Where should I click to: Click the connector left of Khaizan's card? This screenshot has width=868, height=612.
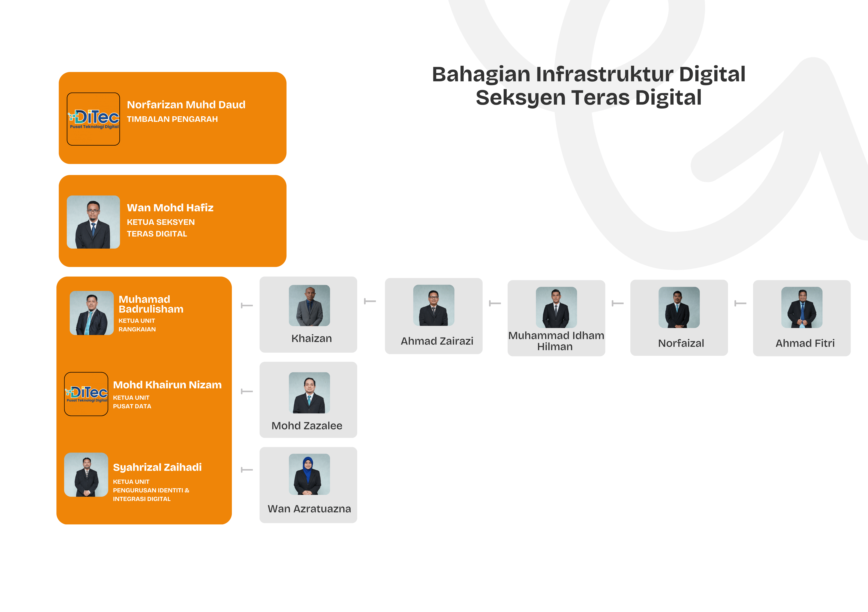247,305
